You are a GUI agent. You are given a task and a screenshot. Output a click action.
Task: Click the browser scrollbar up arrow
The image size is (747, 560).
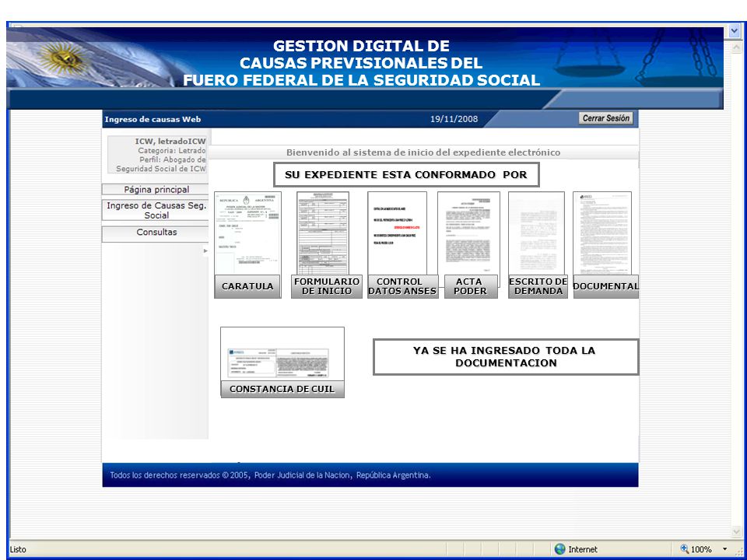(735, 47)
